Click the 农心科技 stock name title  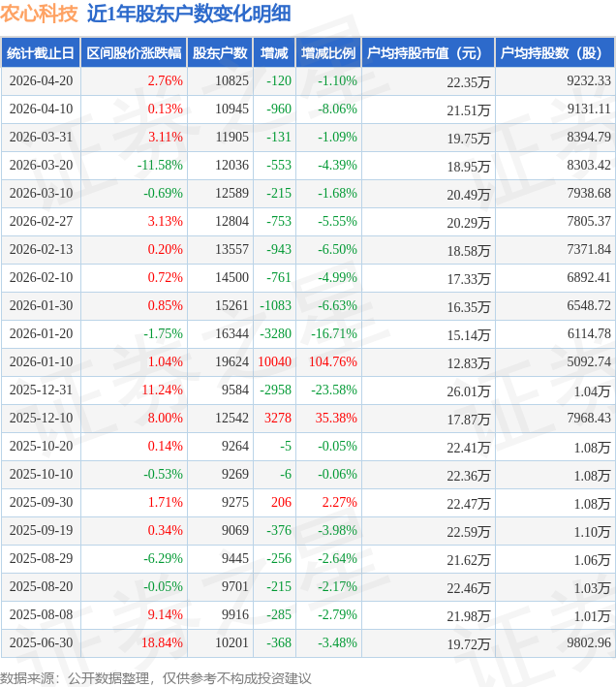40,14
